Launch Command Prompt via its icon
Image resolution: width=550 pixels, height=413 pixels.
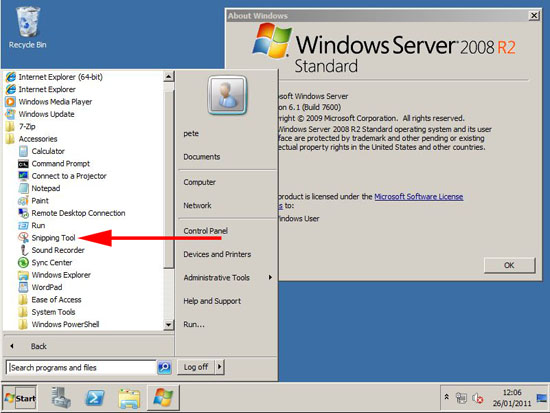click(x=24, y=164)
